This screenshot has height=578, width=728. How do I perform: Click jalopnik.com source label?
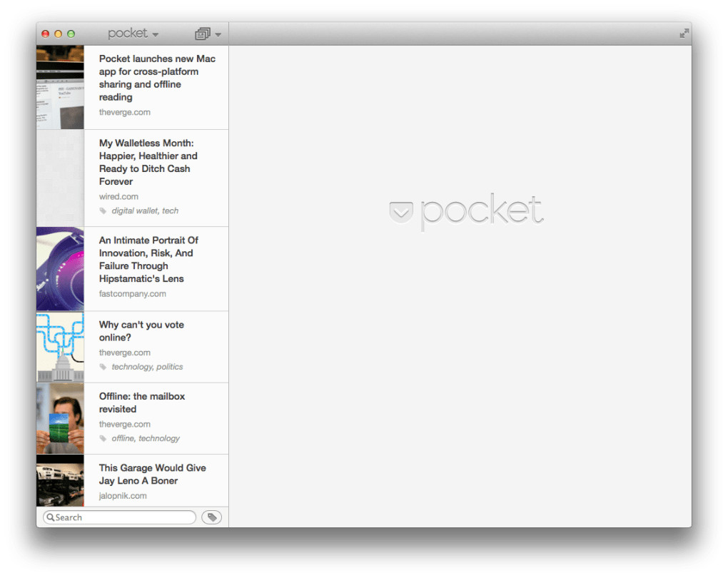point(123,495)
